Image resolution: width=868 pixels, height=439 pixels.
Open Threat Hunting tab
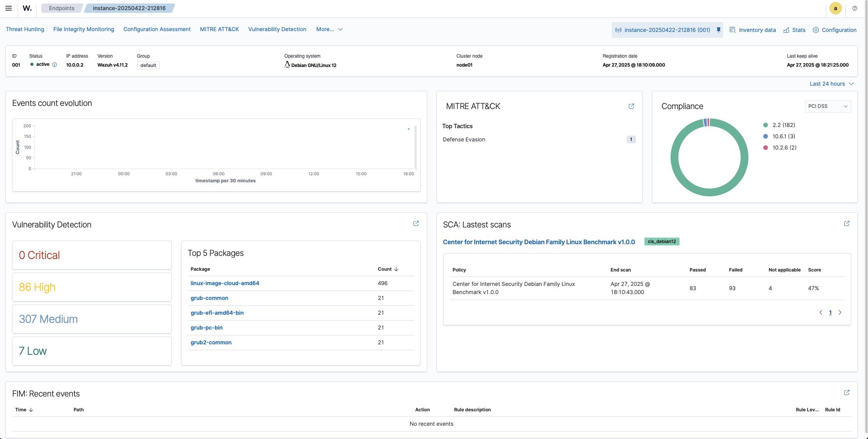[x=25, y=29]
